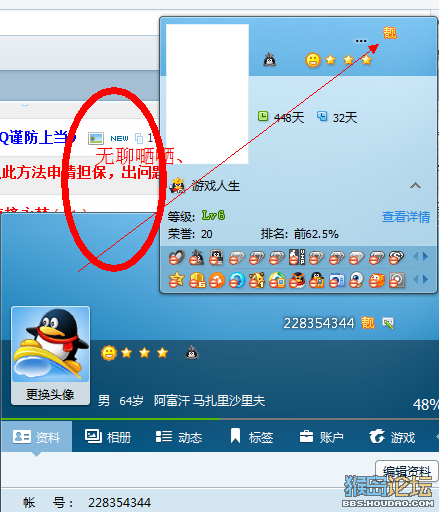The image size is (439, 512).
Task: Click the NEW badge in the forum thread
Action: (x=119, y=138)
